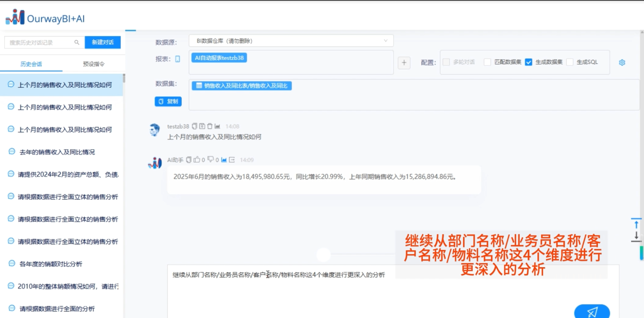
Task: Show the blue chart icon on the AI助手 reply
Action: pos(224,160)
